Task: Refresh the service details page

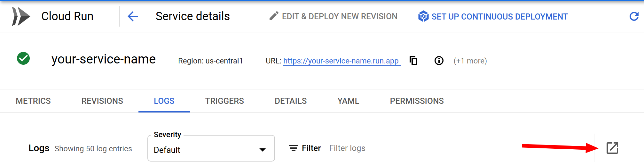Action: pyautogui.click(x=634, y=16)
